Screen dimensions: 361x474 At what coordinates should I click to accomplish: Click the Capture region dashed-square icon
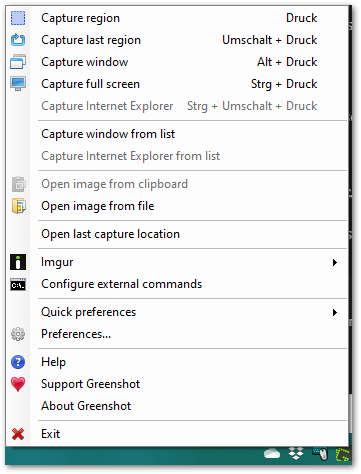[18, 18]
